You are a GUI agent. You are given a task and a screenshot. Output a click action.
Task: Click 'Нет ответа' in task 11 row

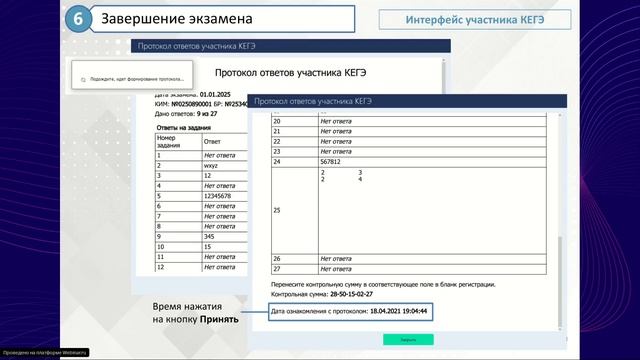coord(220,257)
